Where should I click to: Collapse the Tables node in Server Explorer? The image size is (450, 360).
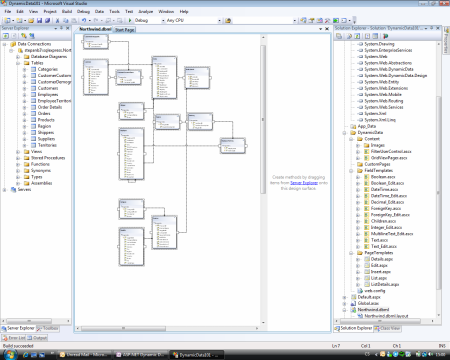coord(18,63)
